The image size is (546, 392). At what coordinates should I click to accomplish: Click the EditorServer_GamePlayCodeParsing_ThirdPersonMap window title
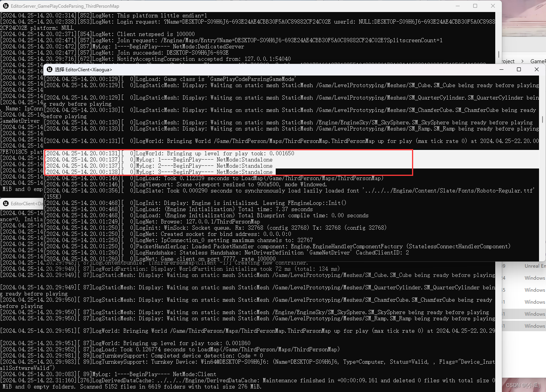(65, 6)
